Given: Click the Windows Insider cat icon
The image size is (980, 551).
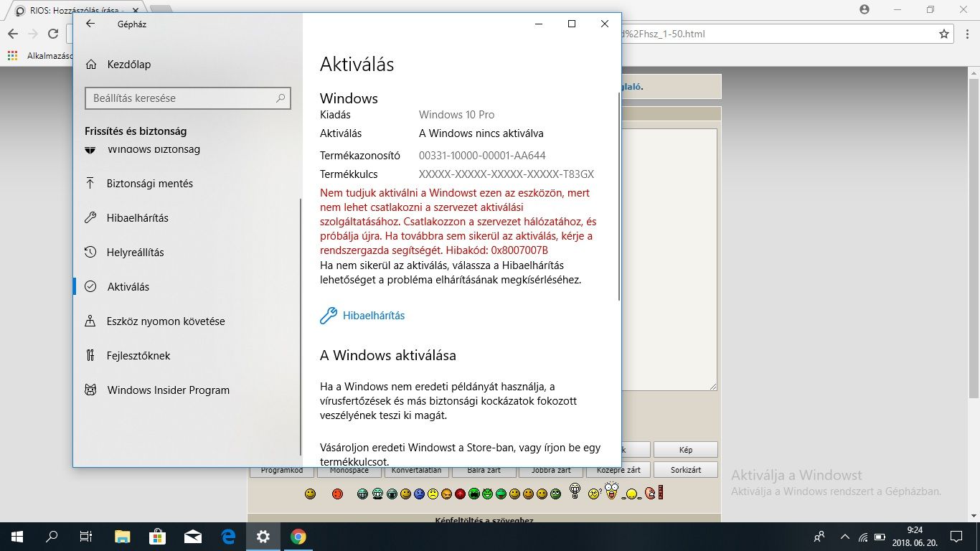Looking at the screenshot, I should click(x=90, y=390).
